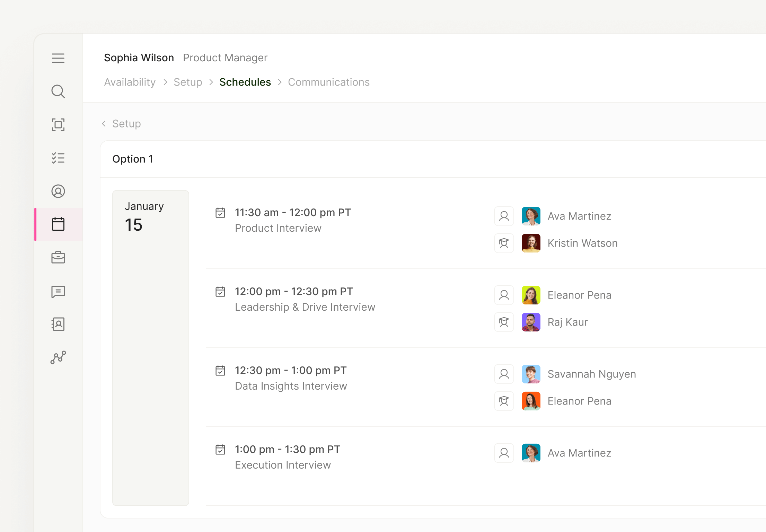
Task: Click interviewer person icon beside Ava Martinez, Product Interview
Action: (504, 216)
